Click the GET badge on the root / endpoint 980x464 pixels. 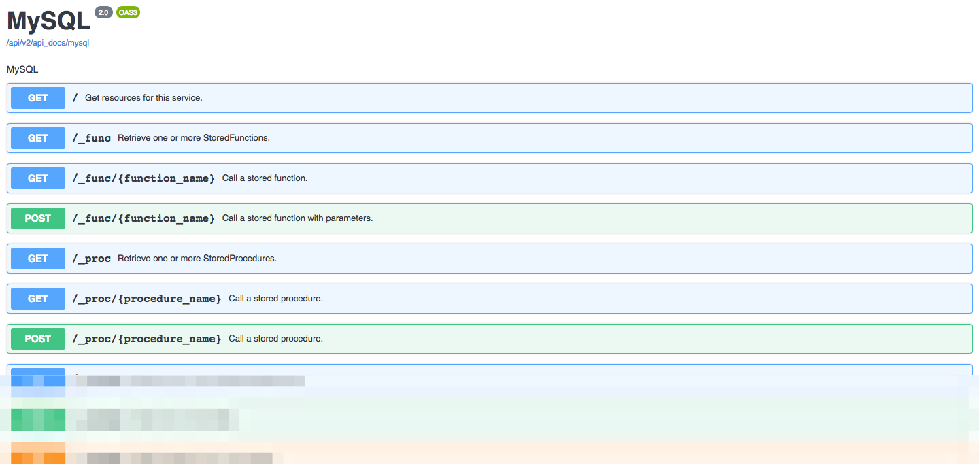tap(37, 97)
